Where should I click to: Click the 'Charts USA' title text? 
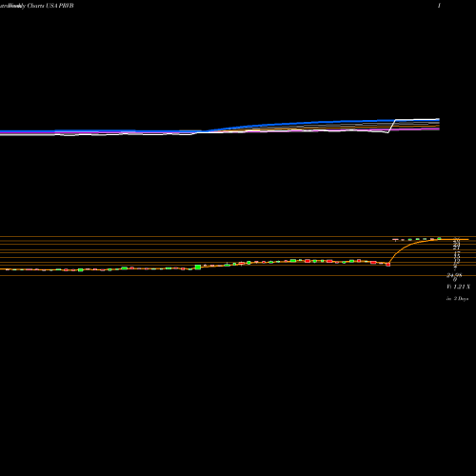[x=42, y=6]
